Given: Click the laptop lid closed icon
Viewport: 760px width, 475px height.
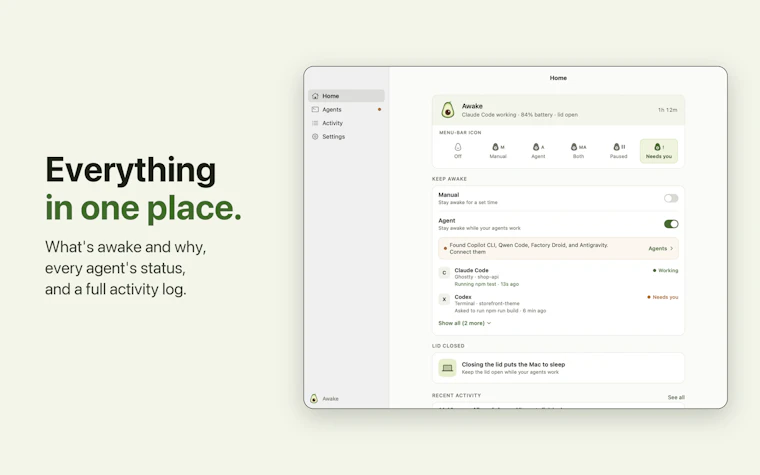Looking at the screenshot, I should [x=447, y=368].
